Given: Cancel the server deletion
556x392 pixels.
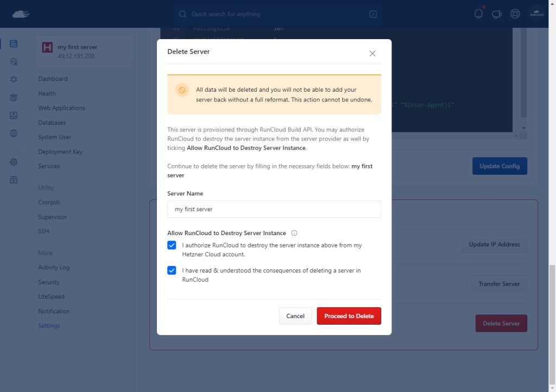Looking at the screenshot, I should (x=295, y=316).
